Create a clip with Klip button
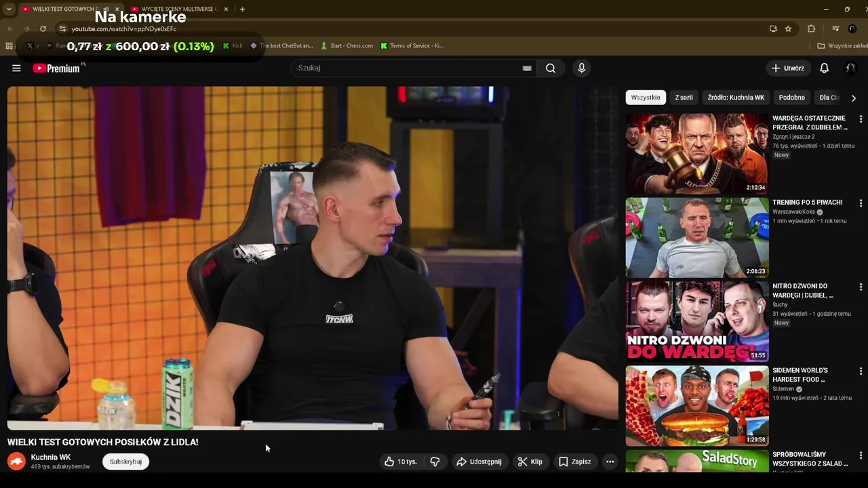 [x=530, y=462]
